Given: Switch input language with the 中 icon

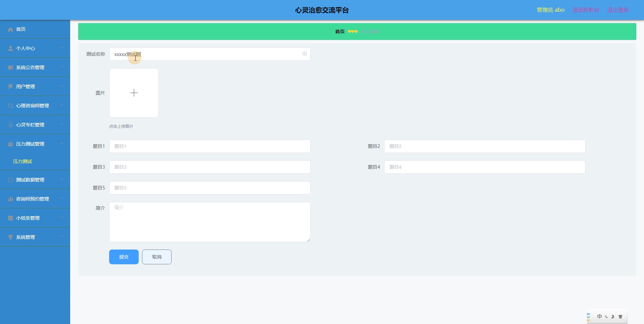Looking at the screenshot, I should [x=599, y=317].
